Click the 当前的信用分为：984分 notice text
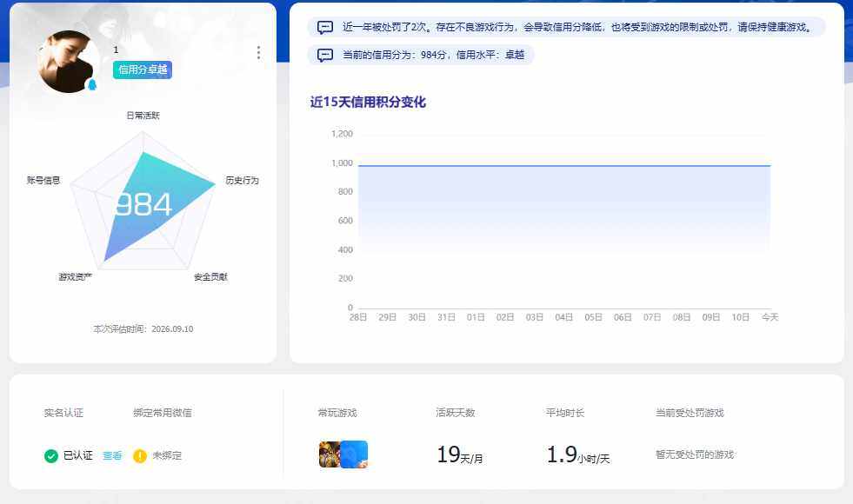Screen dimensions: 853x504 [x=433, y=55]
